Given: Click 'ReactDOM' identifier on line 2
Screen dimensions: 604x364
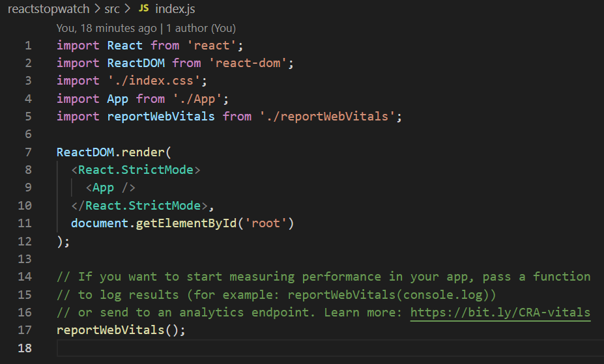Looking at the screenshot, I should 136,63.
